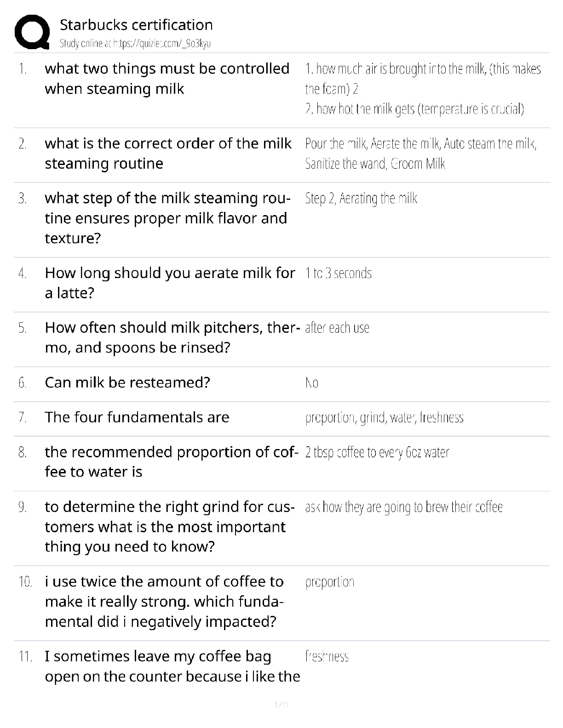Image resolution: width=563 pixels, height=728 pixels.
Task: Click "The four fundamentals are" term
Action: [137, 417]
